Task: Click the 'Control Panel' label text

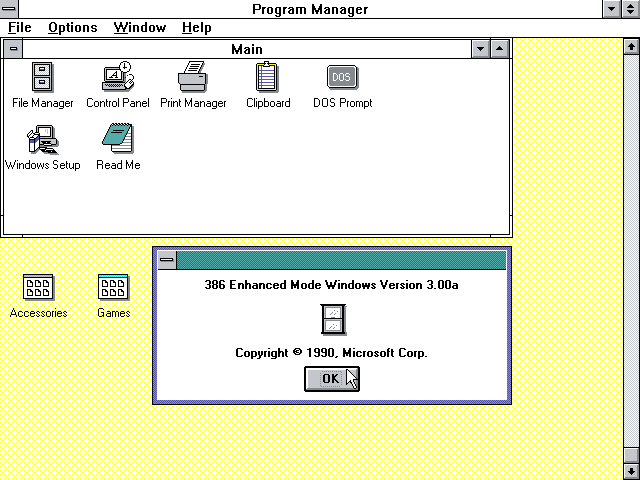Action: pos(118,103)
